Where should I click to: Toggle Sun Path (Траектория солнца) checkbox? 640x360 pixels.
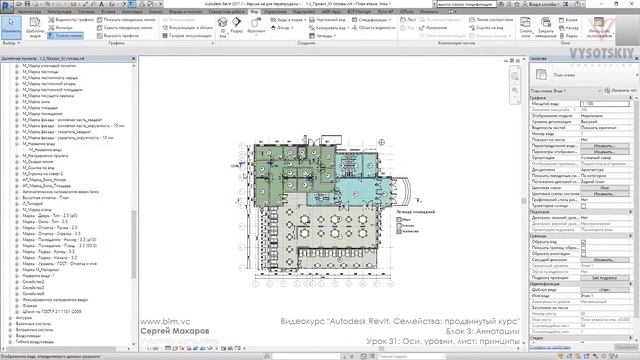coord(583,206)
